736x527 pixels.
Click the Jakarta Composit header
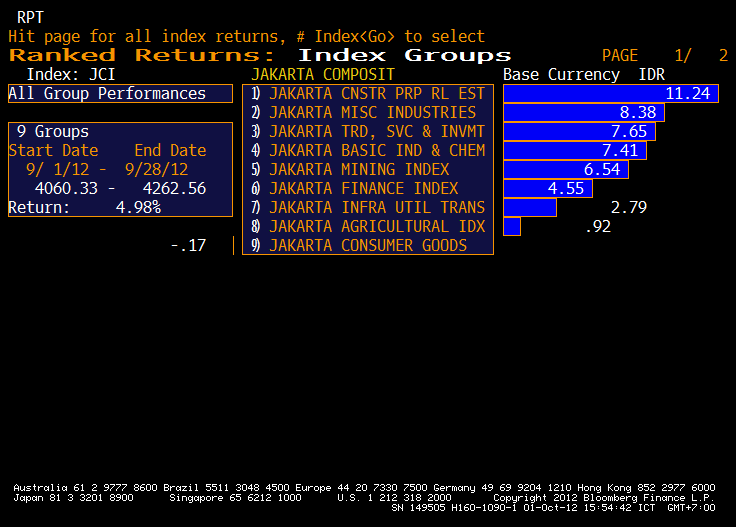322,75
